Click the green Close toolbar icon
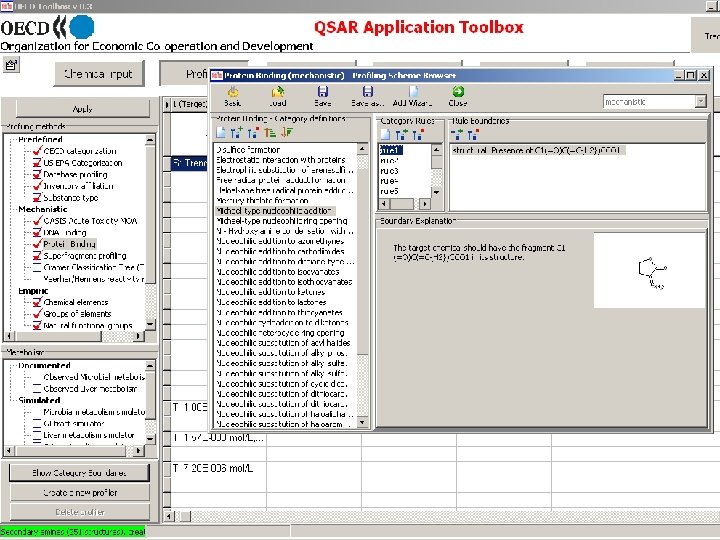Viewport: 720px width, 540px height. 458,96
